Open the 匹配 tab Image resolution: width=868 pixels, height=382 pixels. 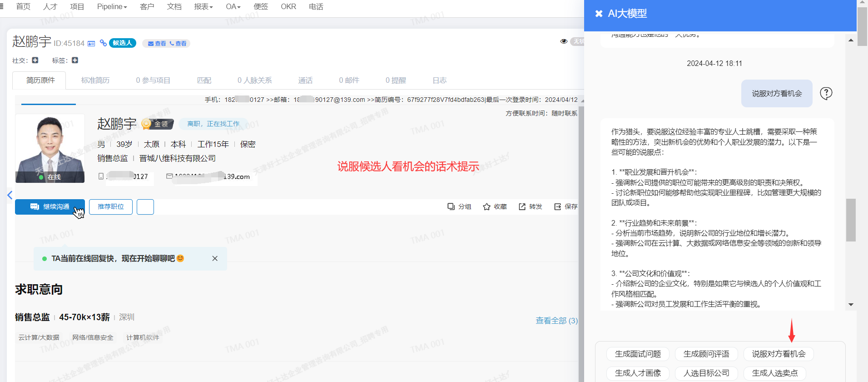tap(204, 80)
